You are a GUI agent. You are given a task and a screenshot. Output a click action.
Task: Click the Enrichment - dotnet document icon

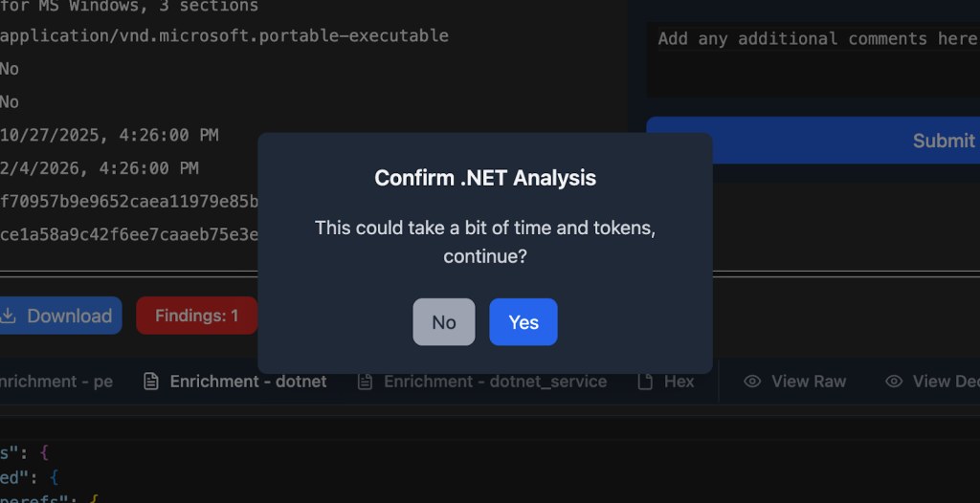pyautogui.click(x=150, y=382)
